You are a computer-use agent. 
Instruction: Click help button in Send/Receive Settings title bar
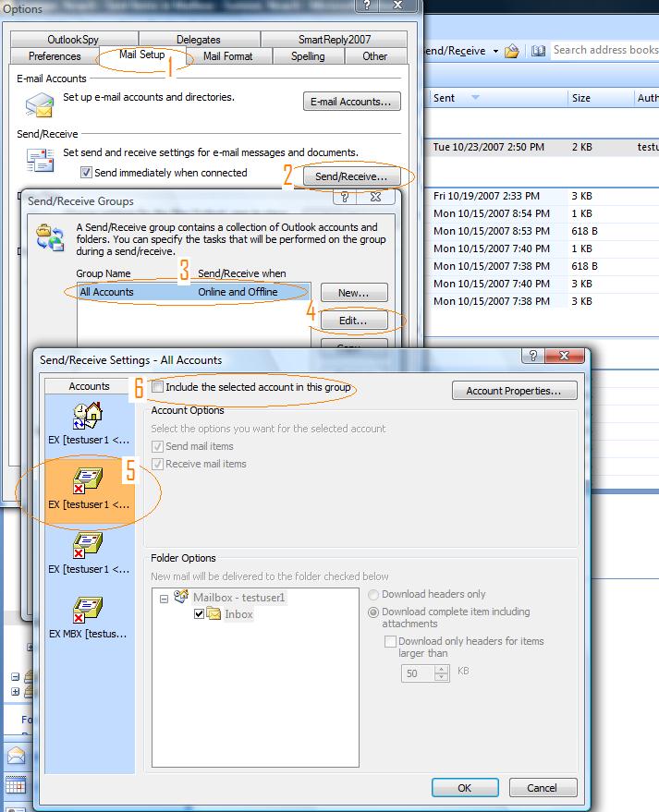(533, 356)
